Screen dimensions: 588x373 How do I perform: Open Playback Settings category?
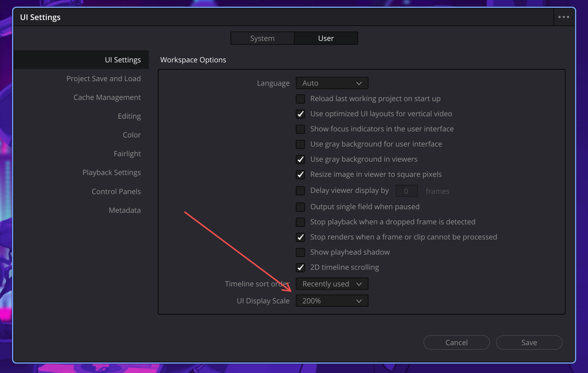tap(112, 173)
